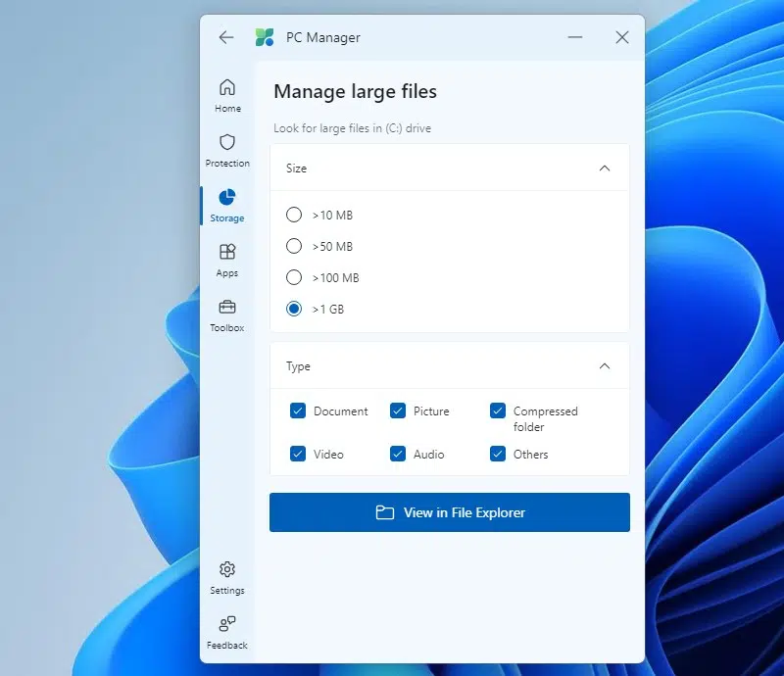Image resolution: width=784 pixels, height=676 pixels.
Task: Open the Home sidebar section
Action: 227,95
